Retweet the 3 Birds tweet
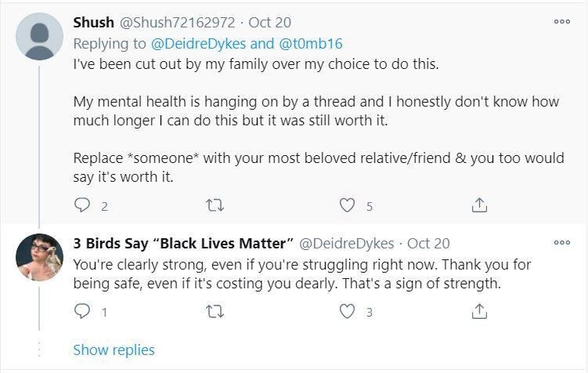588x373 pixels. pyautogui.click(x=214, y=311)
